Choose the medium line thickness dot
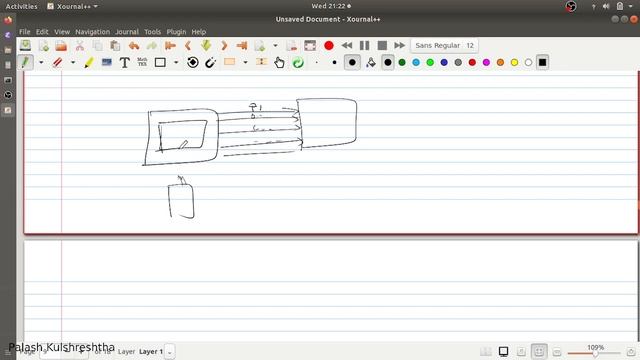Screen dimensions: 640x360 pos(334,62)
